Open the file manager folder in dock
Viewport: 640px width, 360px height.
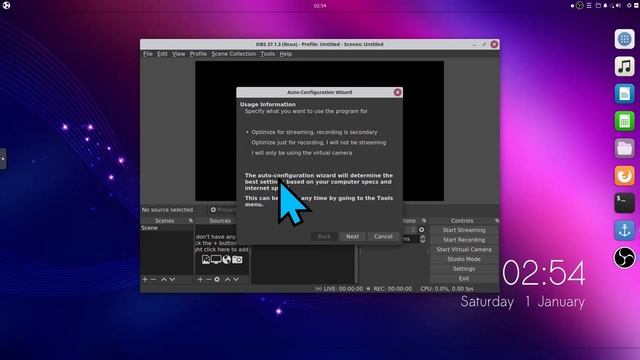(624, 149)
